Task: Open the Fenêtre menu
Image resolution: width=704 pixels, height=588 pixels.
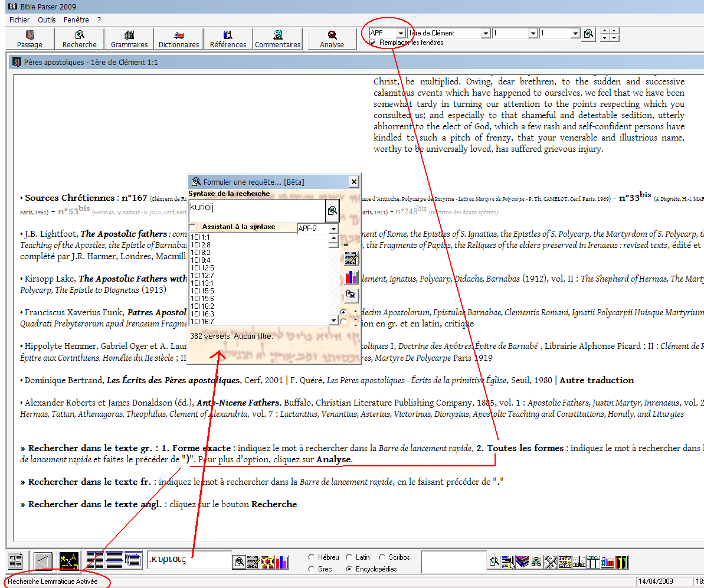Action: 76,19
